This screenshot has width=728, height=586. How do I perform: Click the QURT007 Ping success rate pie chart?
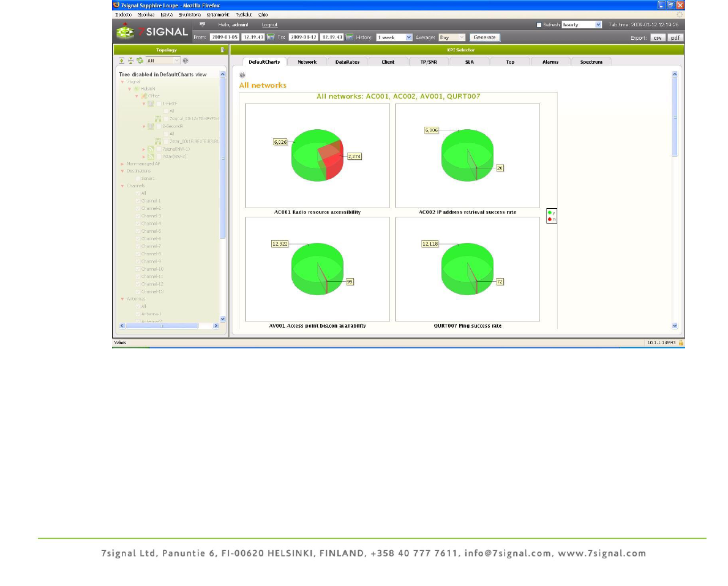click(468, 269)
